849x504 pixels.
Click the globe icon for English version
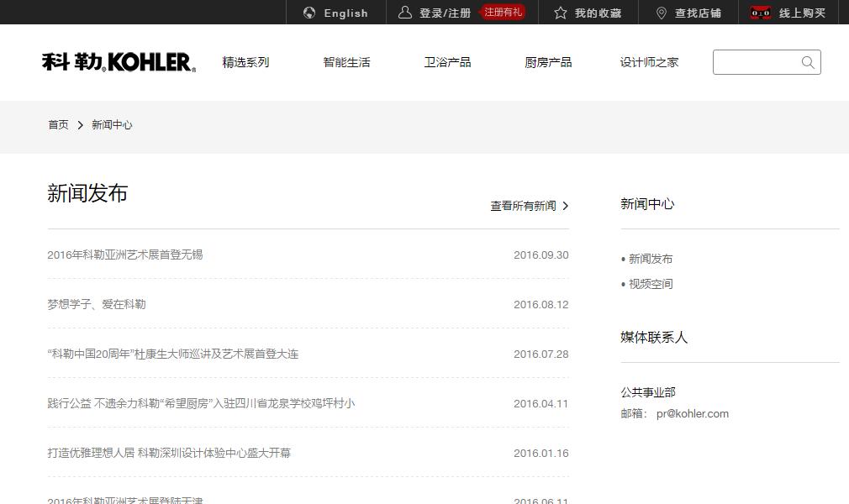[x=311, y=13]
